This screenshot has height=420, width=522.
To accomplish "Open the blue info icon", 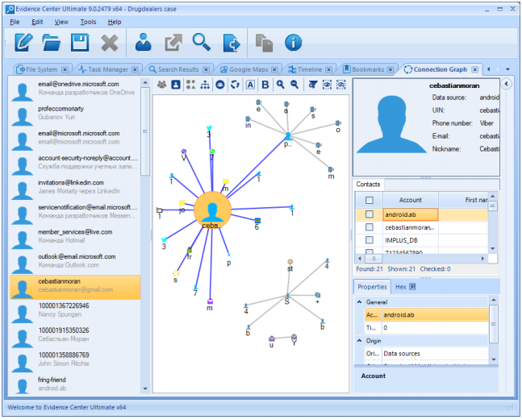I will click(x=294, y=43).
